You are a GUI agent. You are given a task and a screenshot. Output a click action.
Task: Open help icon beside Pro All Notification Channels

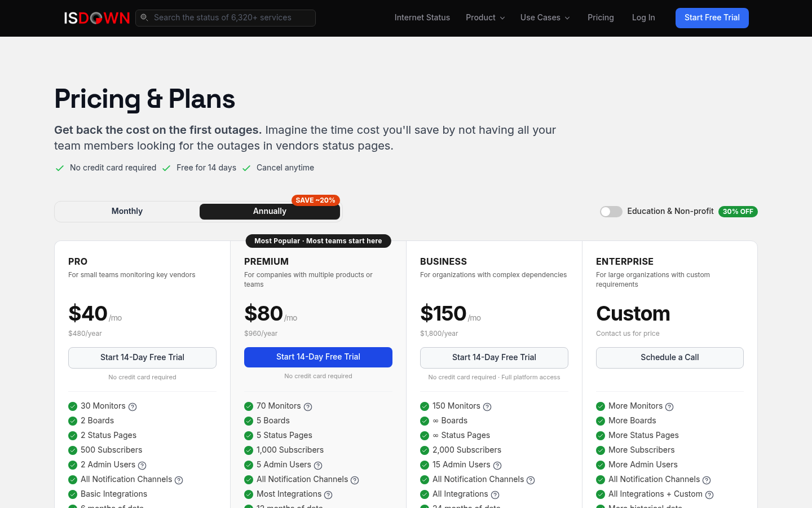pyautogui.click(x=179, y=480)
